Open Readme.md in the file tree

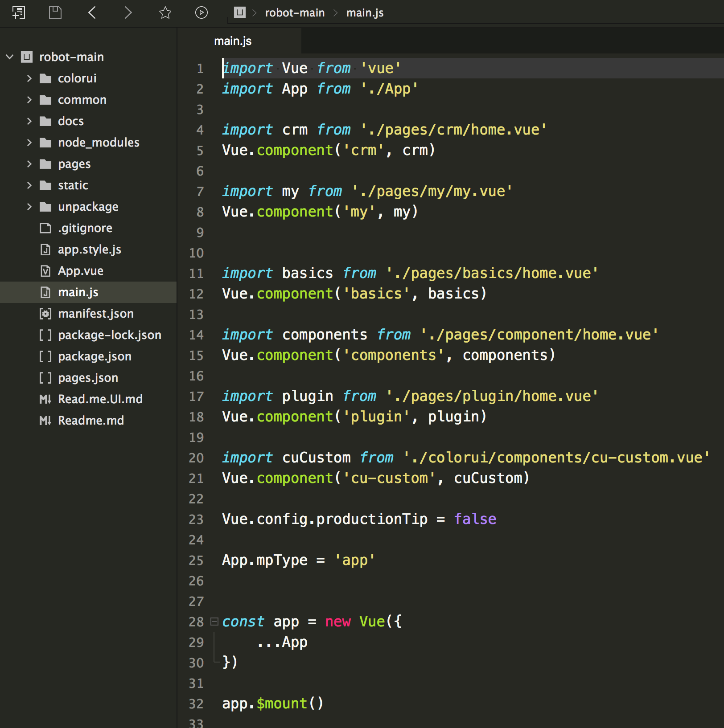coord(91,421)
